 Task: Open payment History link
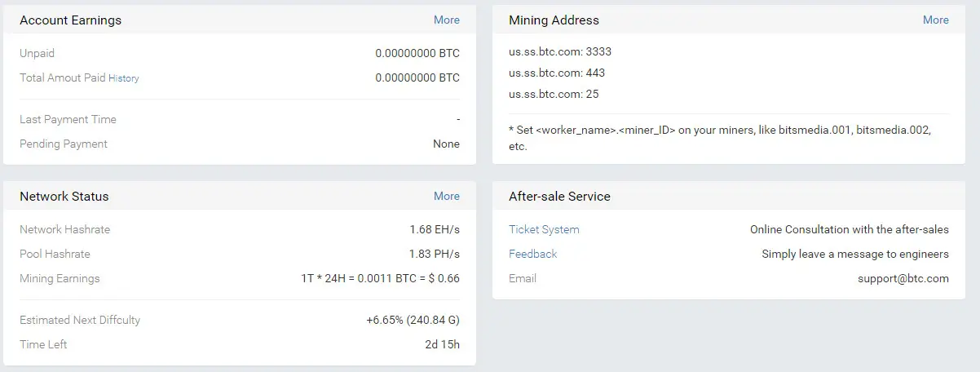pyautogui.click(x=124, y=78)
